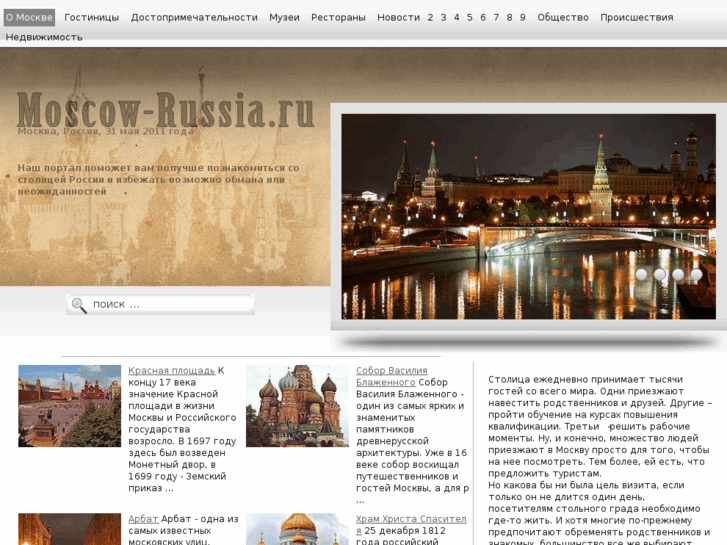Viewport: 727px width, 545px height.
Task: Select the third slideshow dot
Action: click(678, 275)
